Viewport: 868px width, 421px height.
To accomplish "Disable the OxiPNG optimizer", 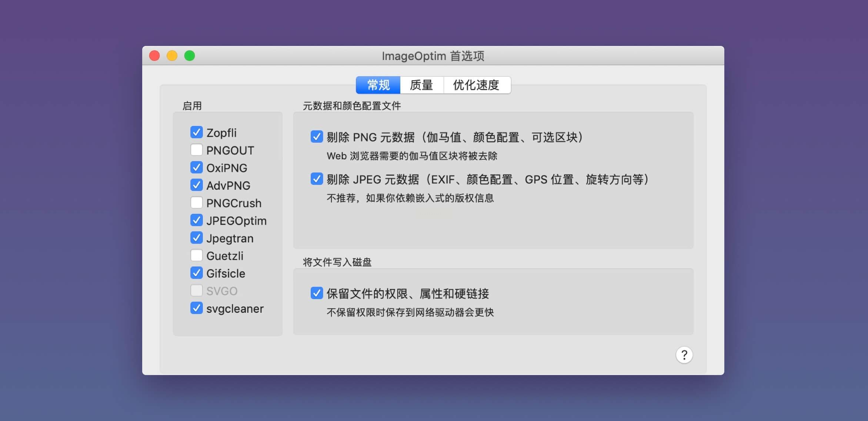I will [196, 168].
